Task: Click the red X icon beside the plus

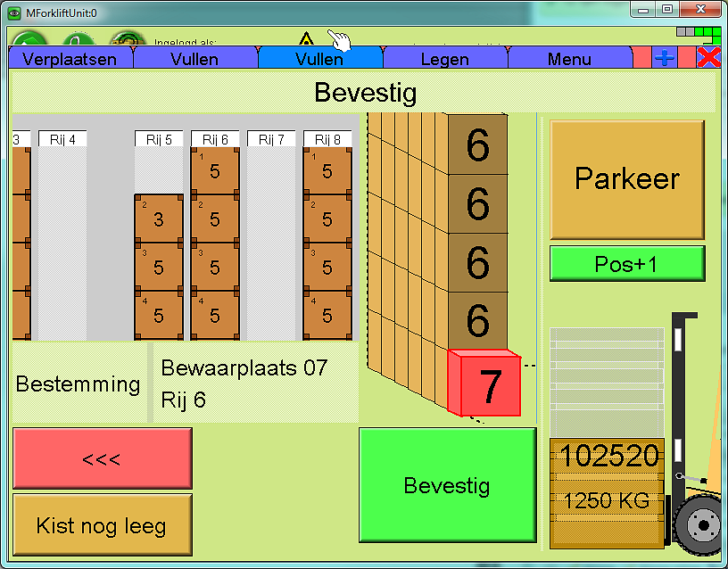Action: tap(708, 58)
